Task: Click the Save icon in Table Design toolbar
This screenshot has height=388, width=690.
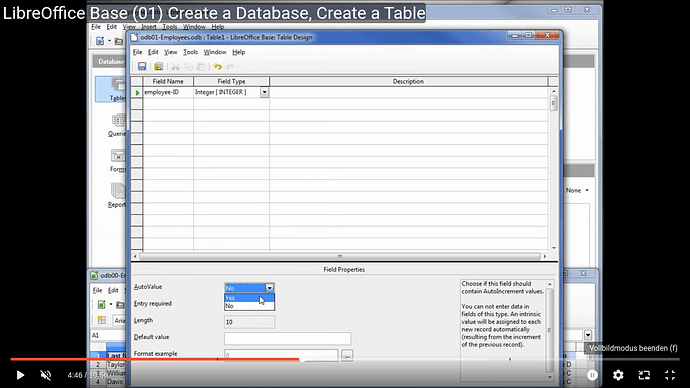Action: pyautogui.click(x=142, y=66)
